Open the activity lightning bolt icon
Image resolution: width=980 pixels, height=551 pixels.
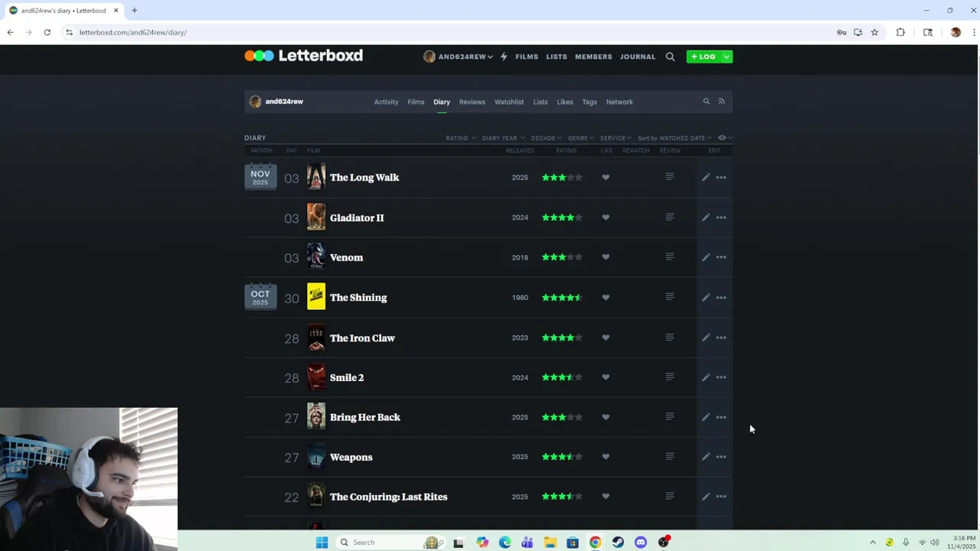click(x=504, y=57)
